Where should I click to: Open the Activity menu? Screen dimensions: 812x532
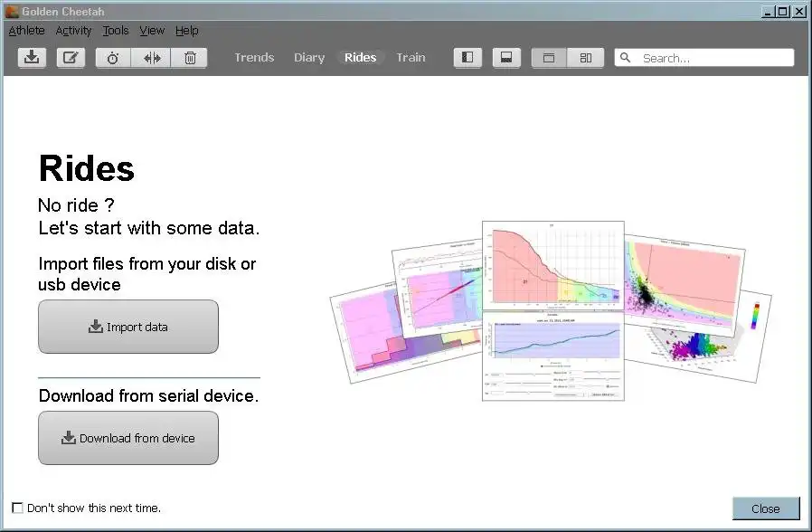(x=73, y=31)
